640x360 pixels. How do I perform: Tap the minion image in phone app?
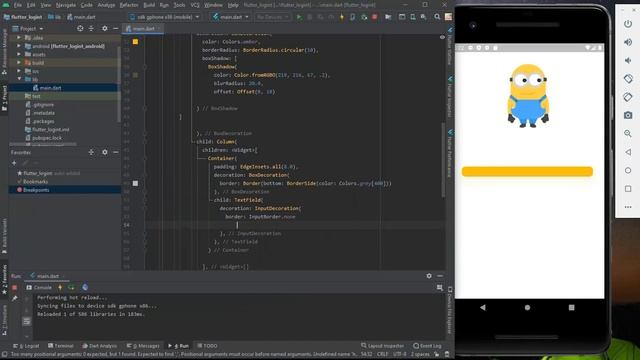point(528,96)
